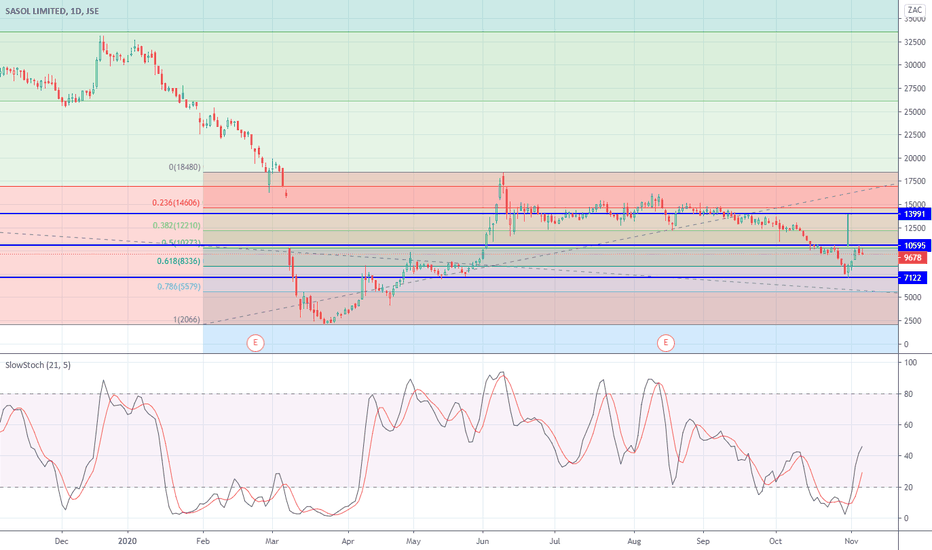Click the Sep label on time axis
932x550 pixels.
(703, 541)
